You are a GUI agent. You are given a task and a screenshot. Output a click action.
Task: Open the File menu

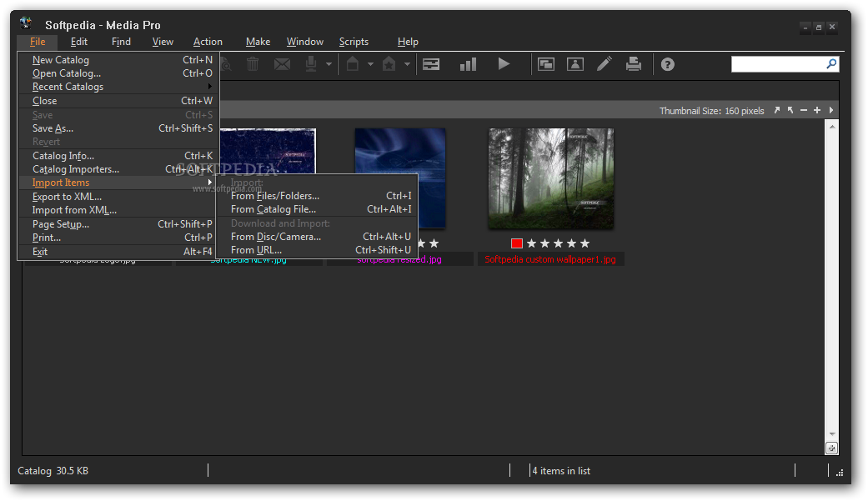coord(38,42)
